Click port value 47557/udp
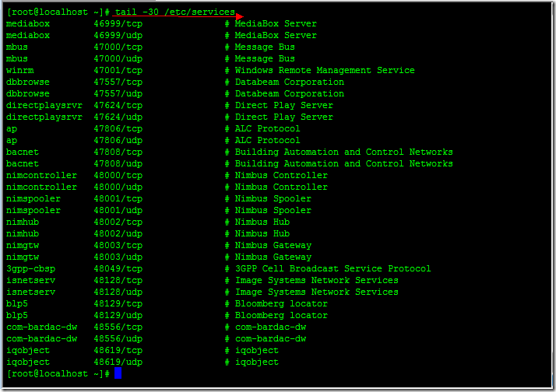The width and height of the screenshot is (556, 392). click(118, 94)
